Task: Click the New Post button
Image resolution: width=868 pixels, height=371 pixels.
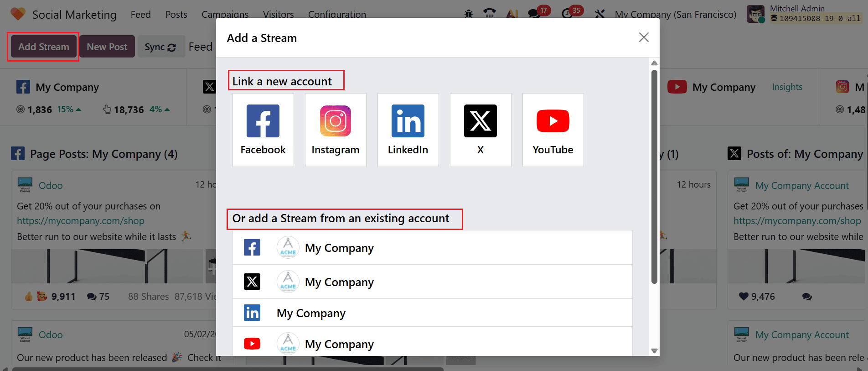Action: pyautogui.click(x=107, y=47)
